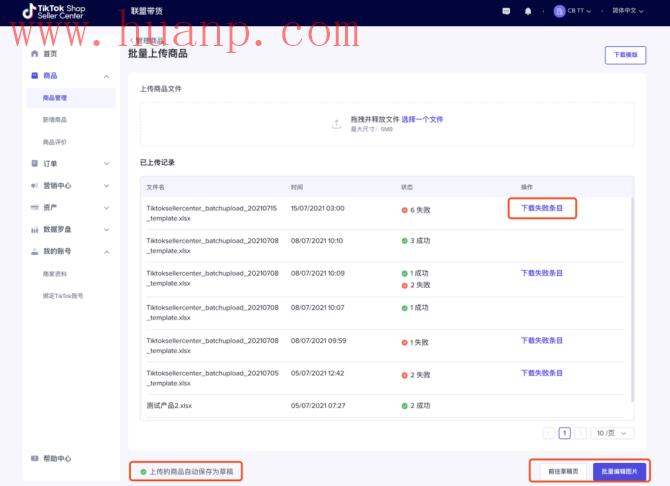This screenshot has width=670, height=486.
Task: Click the 商品 sidebar icon
Action: tap(35, 76)
